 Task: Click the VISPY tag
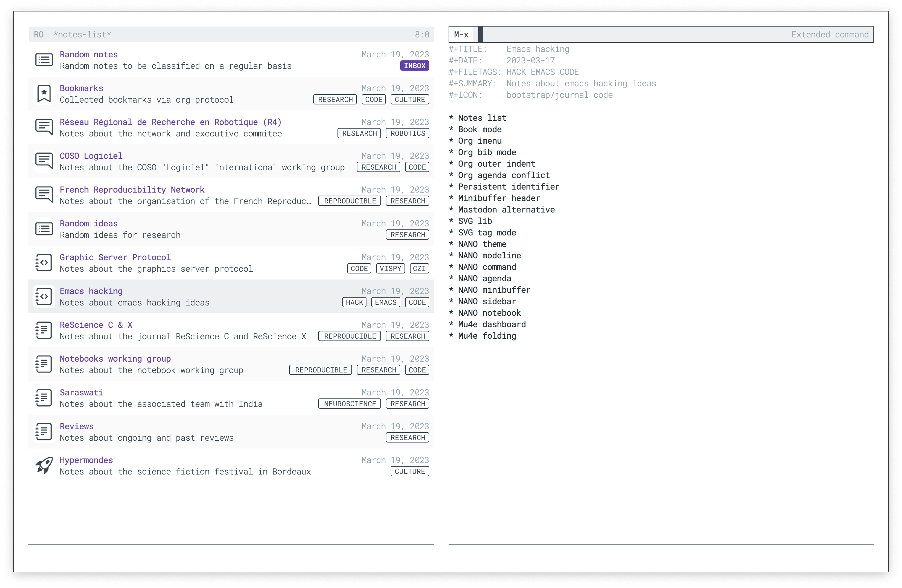pos(390,269)
